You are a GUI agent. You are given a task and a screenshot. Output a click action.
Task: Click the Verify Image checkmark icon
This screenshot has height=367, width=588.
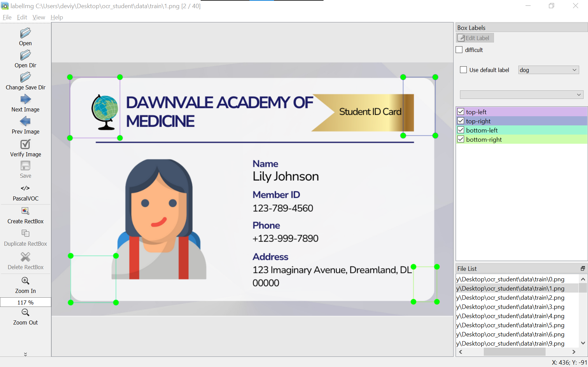coord(25,144)
